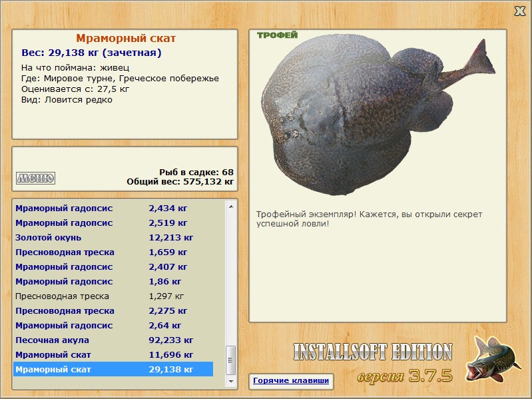532x399 pixels.
Task: Click the Греческое побережье location line
Action: click(x=120, y=79)
